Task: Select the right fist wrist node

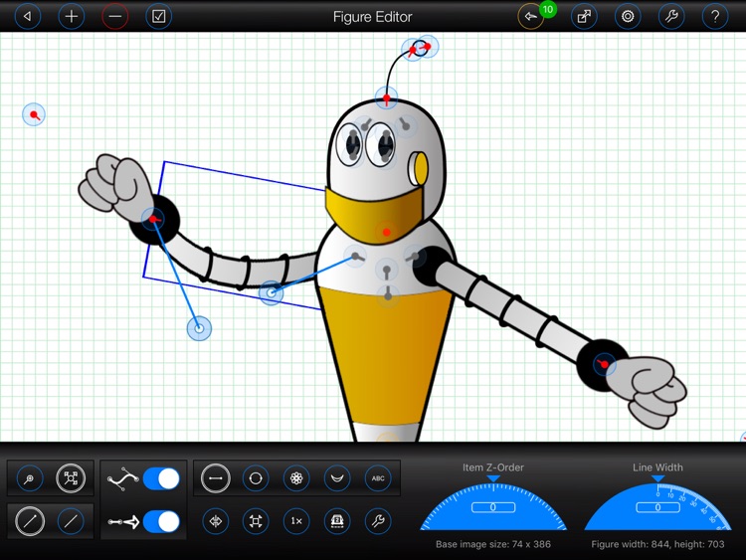Action: [604, 365]
